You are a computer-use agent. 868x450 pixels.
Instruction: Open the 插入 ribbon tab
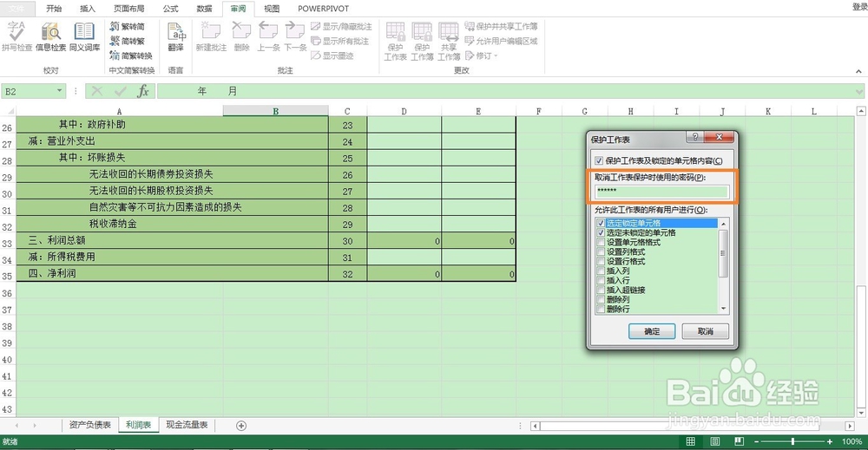pos(88,9)
